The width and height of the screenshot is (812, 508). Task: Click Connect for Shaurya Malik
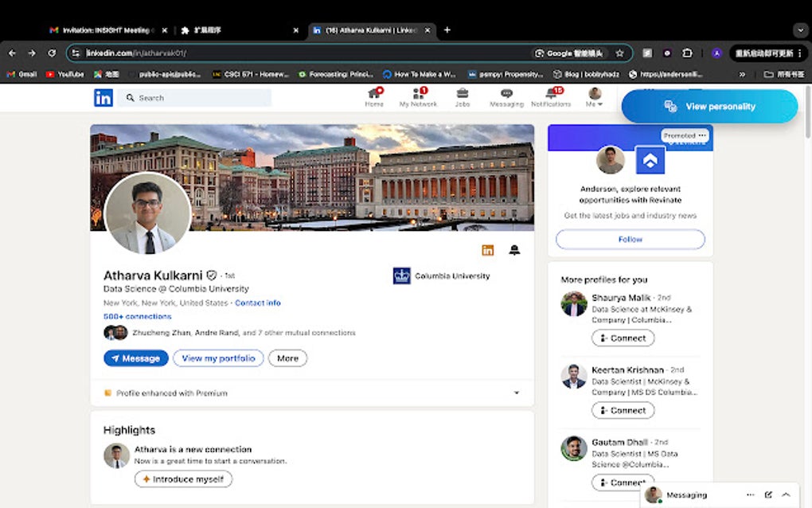(x=623, y=338)
